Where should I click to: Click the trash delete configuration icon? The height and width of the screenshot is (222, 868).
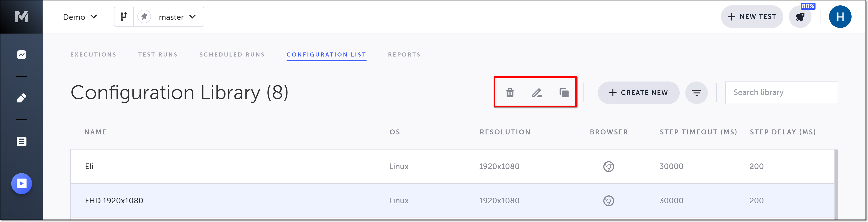point(510,93)
